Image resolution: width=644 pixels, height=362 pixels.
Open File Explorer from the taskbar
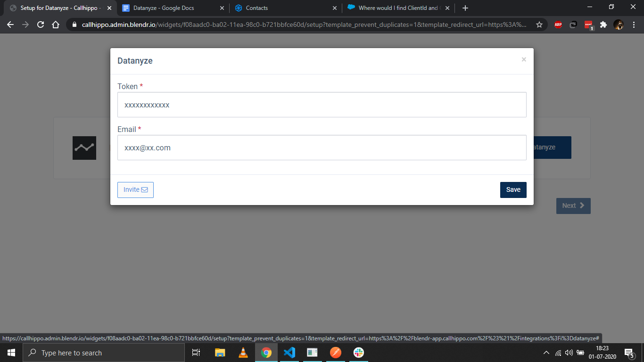tap(220, 353)
